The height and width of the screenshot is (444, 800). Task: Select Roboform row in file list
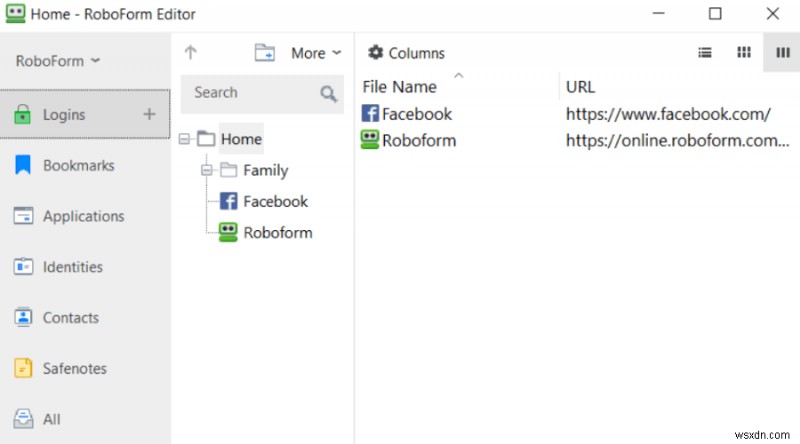tap(578, 140)
